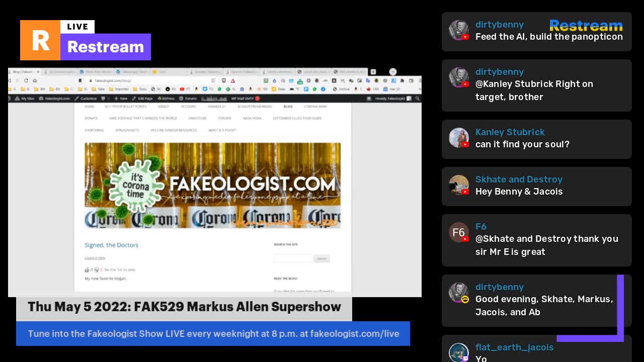Click the FAK529 Markus Allen Supershow title
This screenshot has height=362, width=644.
184,307
